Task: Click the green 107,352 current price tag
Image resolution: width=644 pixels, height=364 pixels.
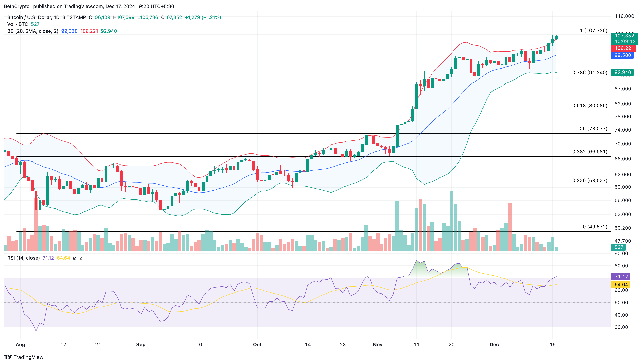Action: (624, 36)
